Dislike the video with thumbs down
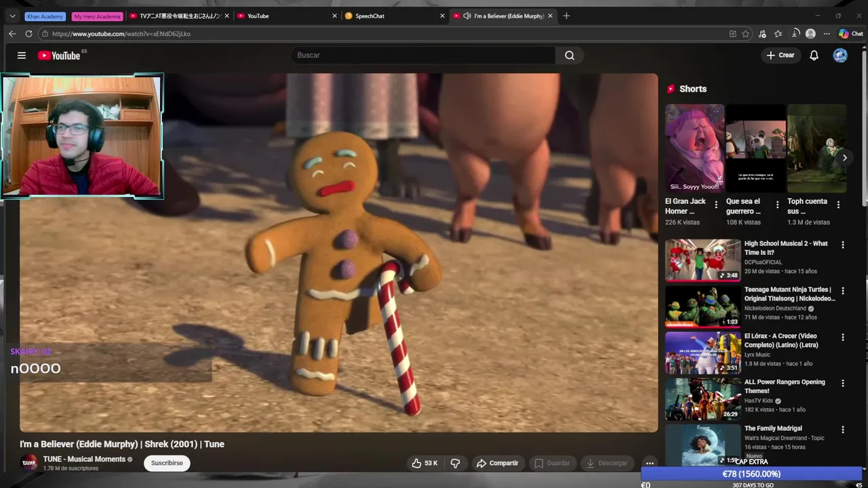The width and height of the screenshot is (868, 488). pyautogui.click(x=455, y=464)
